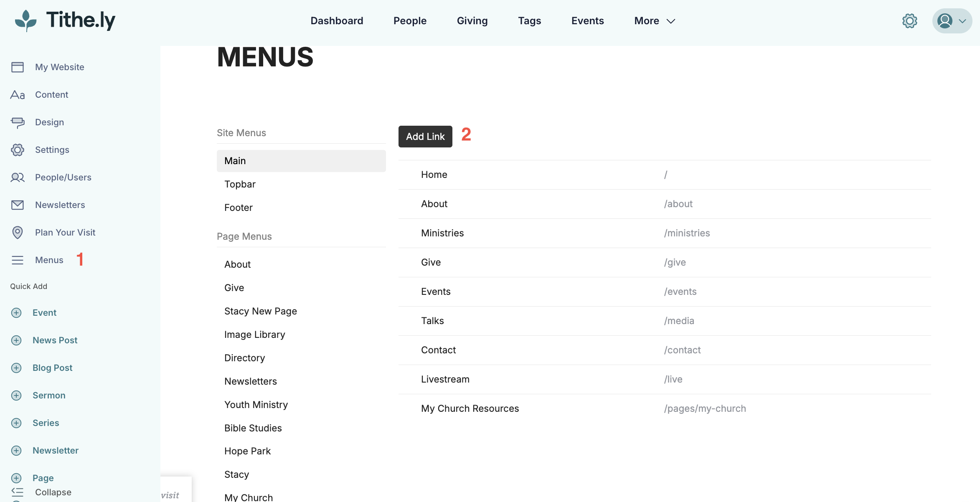This screenshot has width=980, height=502.
Task: Click the Talks link row
Action: (665, 321)
